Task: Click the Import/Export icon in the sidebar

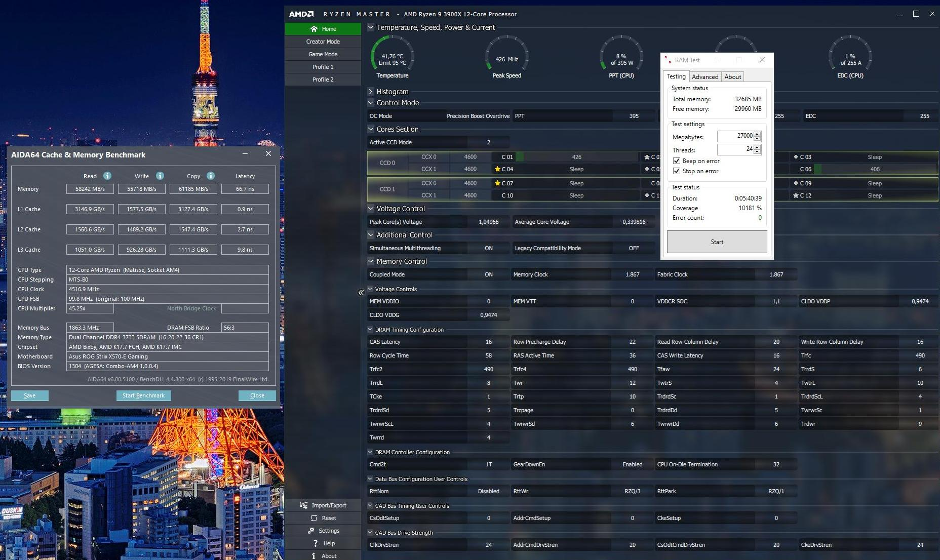Action: click(x=304, y=505)
